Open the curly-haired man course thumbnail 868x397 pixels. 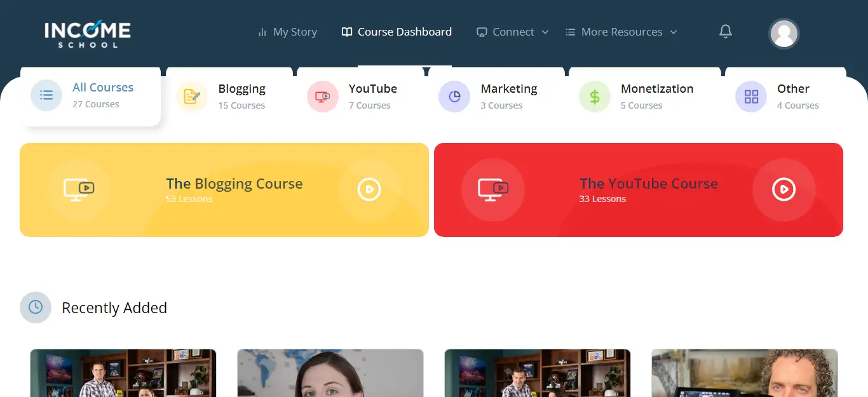click(x=745, y=373)
